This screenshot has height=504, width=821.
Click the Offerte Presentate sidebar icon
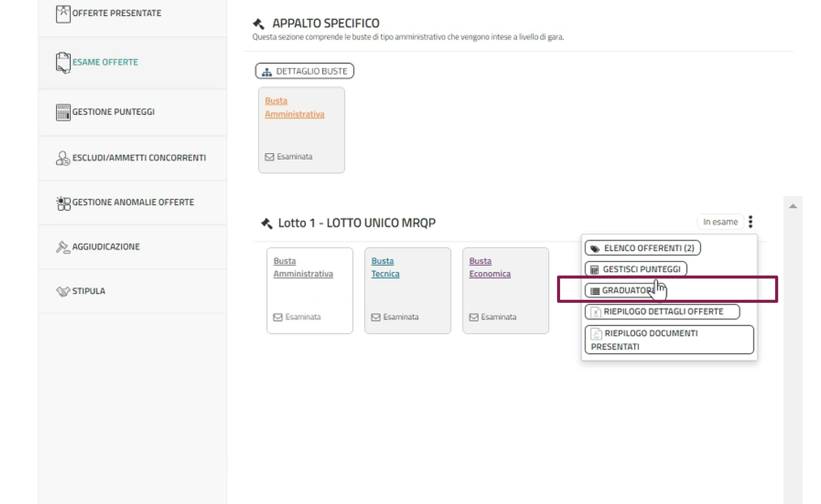coord(63,14)
